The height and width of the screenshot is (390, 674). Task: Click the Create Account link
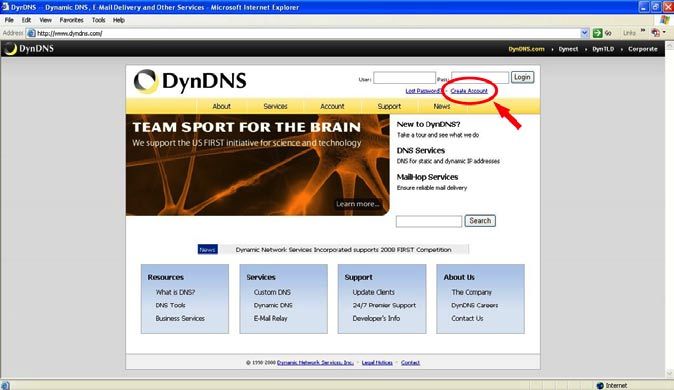point(469,91)
